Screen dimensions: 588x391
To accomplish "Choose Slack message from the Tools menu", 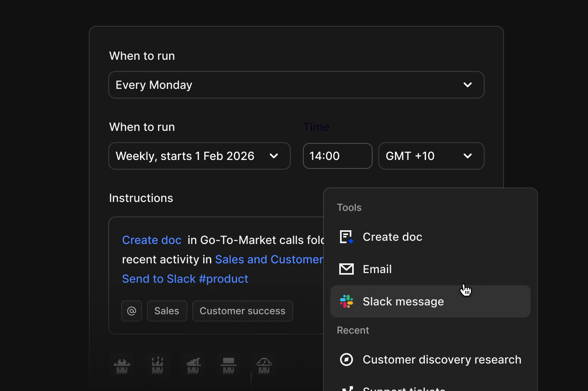I will (x=430, y=301).
